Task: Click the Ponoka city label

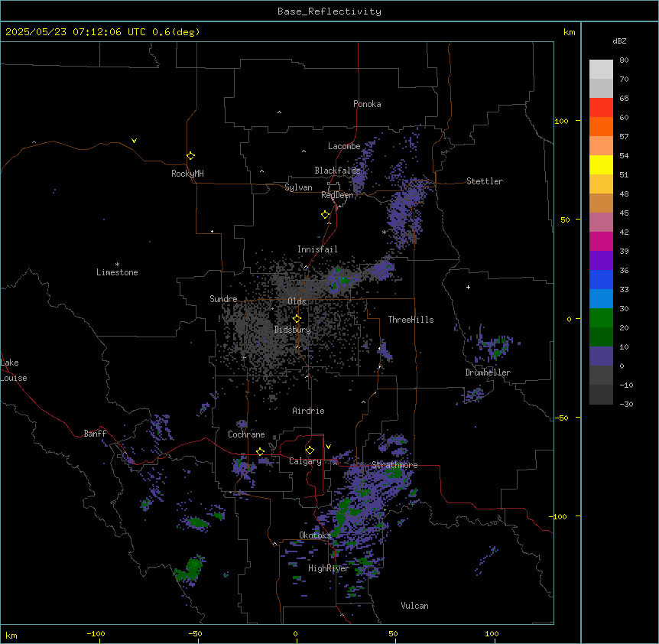Action: pos(367,104)
